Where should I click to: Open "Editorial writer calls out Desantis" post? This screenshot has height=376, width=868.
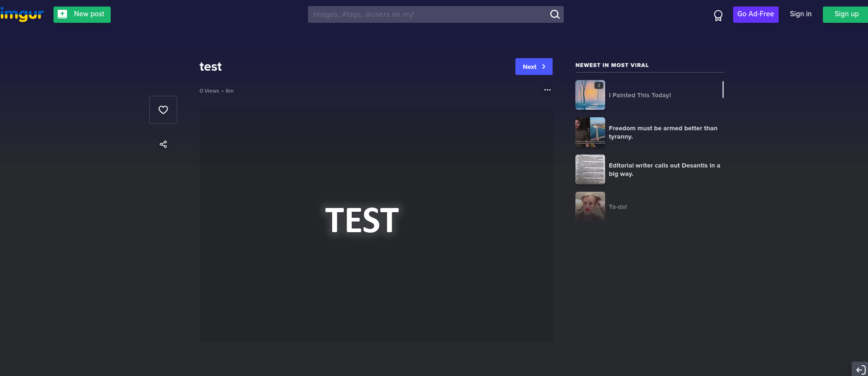[665, 170]
